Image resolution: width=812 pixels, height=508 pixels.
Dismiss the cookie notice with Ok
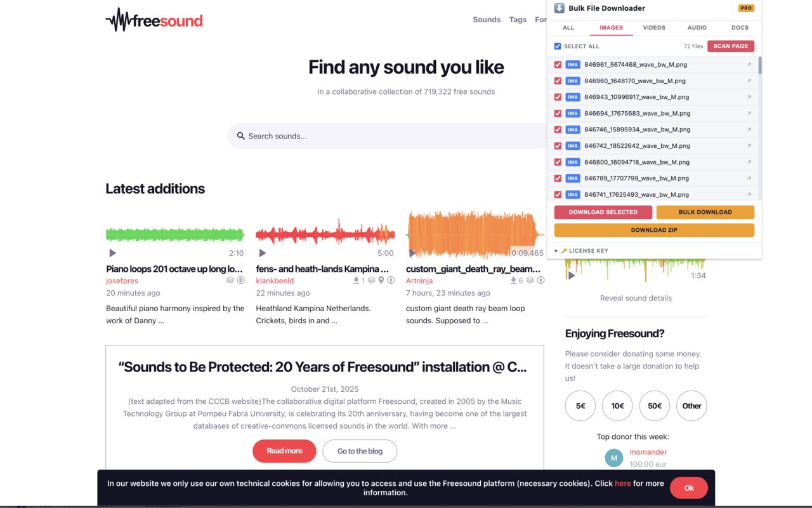tap(689, 488)
